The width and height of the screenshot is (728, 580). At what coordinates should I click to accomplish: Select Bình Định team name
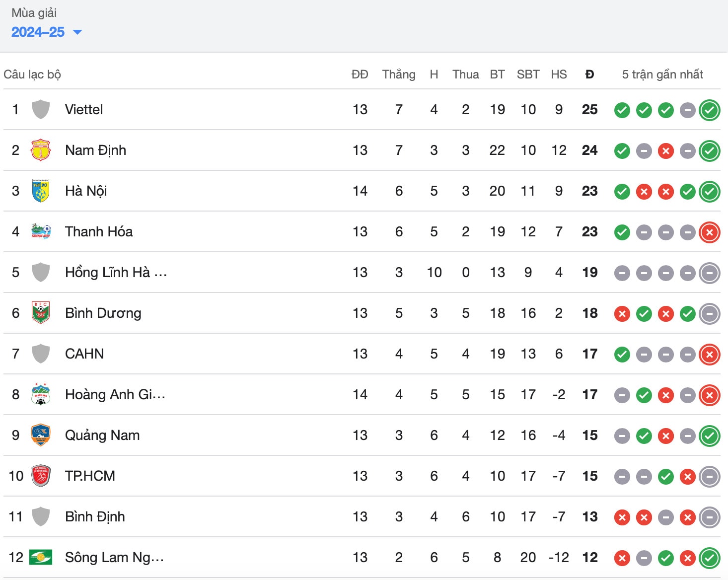click(95, 516)
